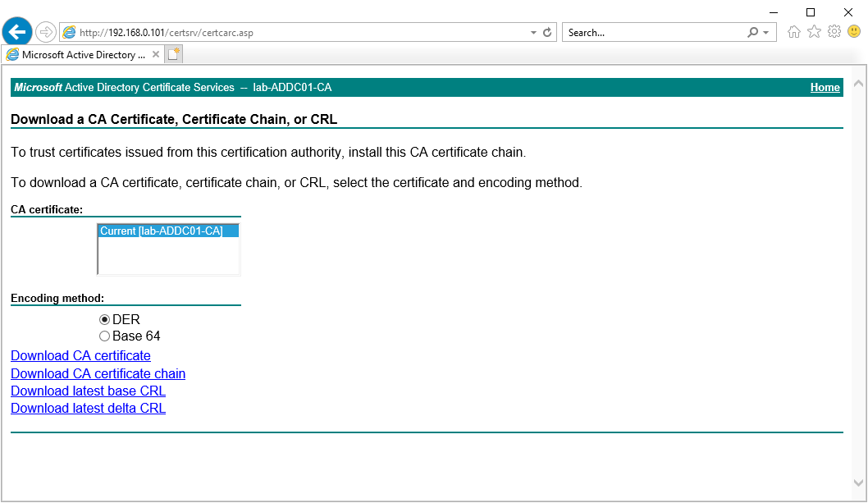Select the Microsoft Active Directory tab

point(83,54)
